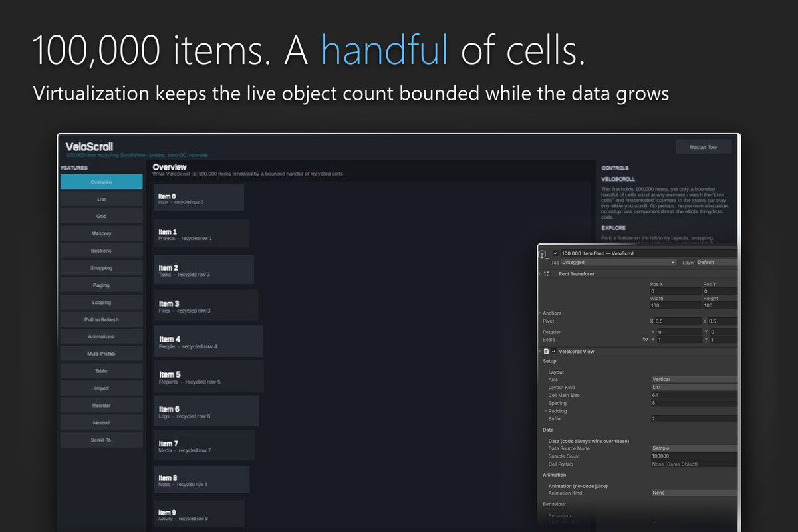Click the Item 6 Logs cell
798x532 pixels.
[x=207, y=411]
